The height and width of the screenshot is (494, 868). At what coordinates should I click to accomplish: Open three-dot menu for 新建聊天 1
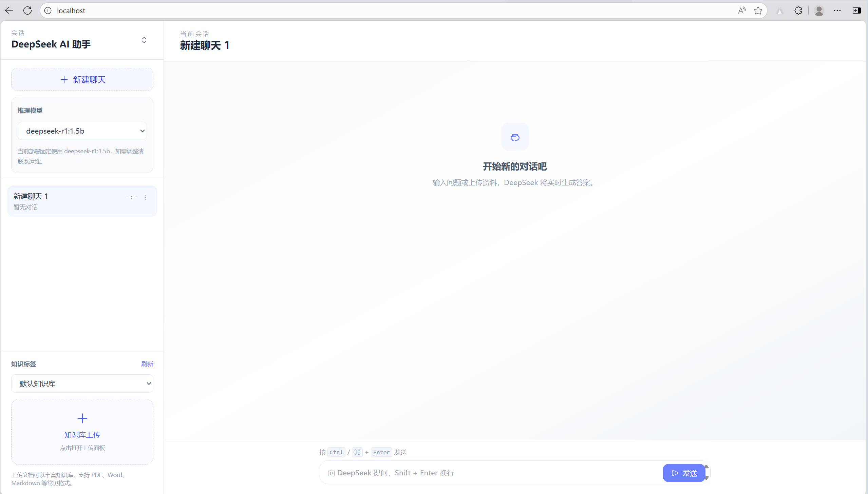point(145,197)
